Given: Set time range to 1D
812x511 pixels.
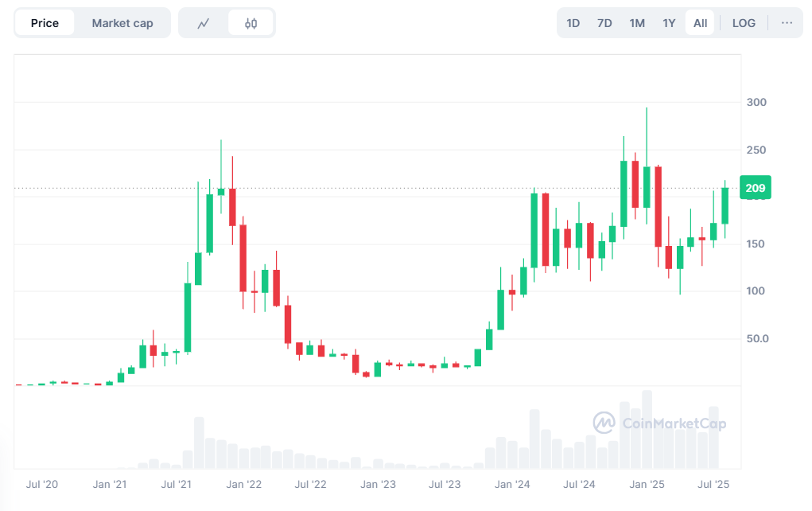Looking at the screenshot, I should (573, 23).
